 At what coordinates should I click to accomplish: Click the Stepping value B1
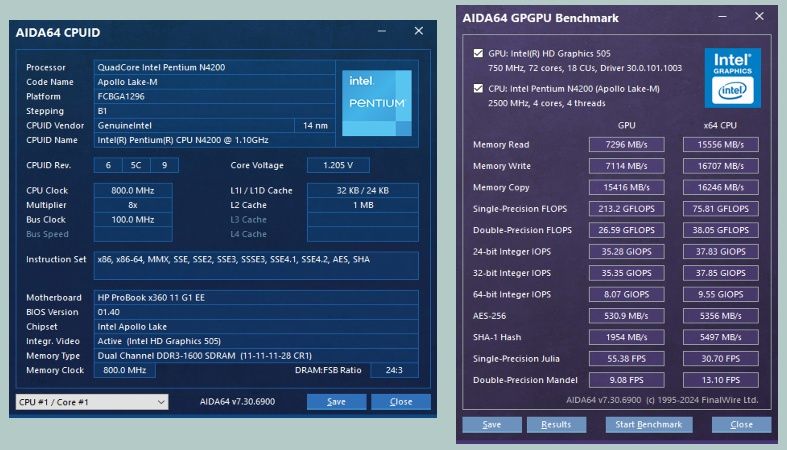[214, 111]
